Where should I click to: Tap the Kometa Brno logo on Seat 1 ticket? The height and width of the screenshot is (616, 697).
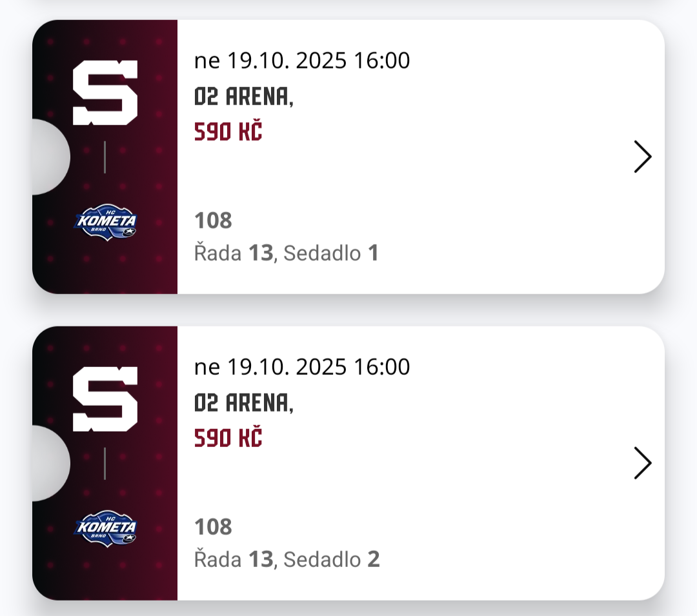pyautogui.click(x=105, y=223)
